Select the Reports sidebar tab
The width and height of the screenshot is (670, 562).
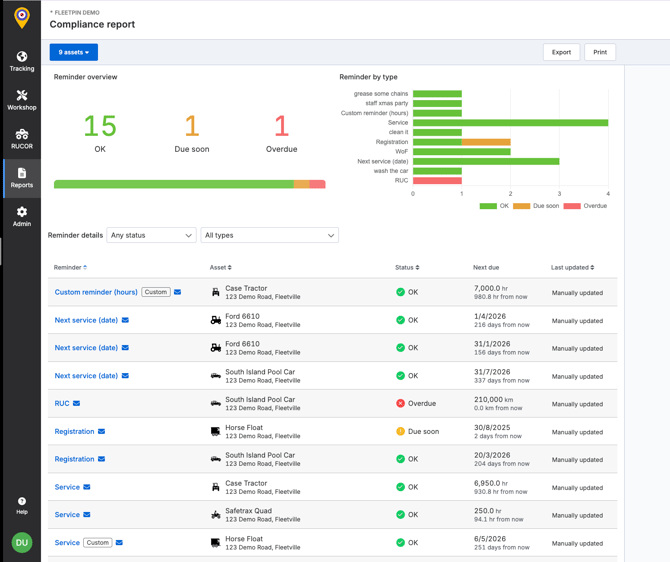(x=21, y=177)
